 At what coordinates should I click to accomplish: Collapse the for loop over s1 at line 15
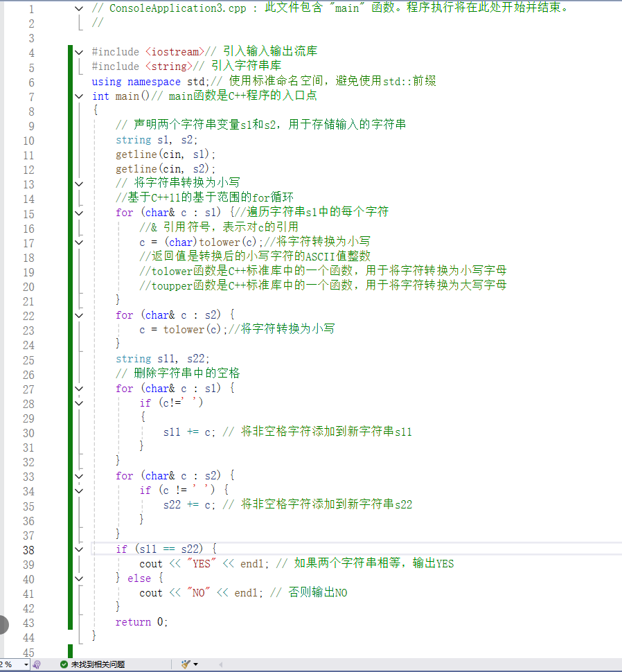(79, 213)
